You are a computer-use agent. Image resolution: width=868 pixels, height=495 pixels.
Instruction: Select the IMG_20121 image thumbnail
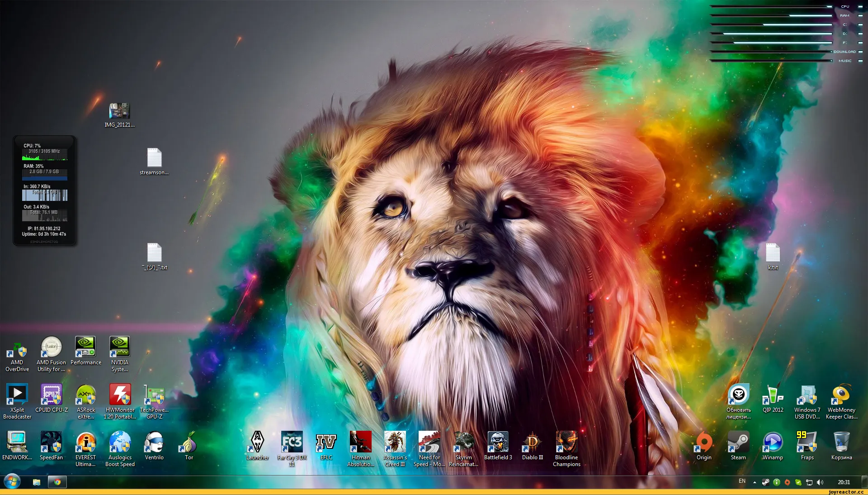pos(119,115)
